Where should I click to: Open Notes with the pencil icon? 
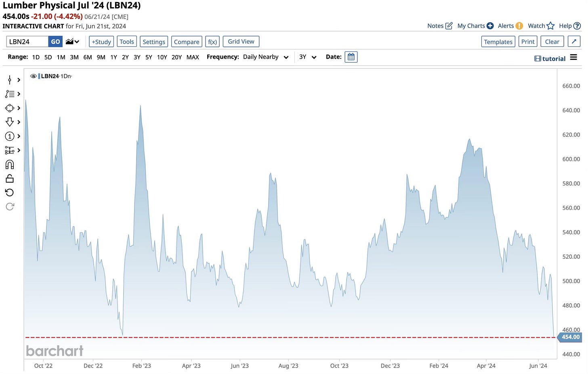click(x=440, y=26)
